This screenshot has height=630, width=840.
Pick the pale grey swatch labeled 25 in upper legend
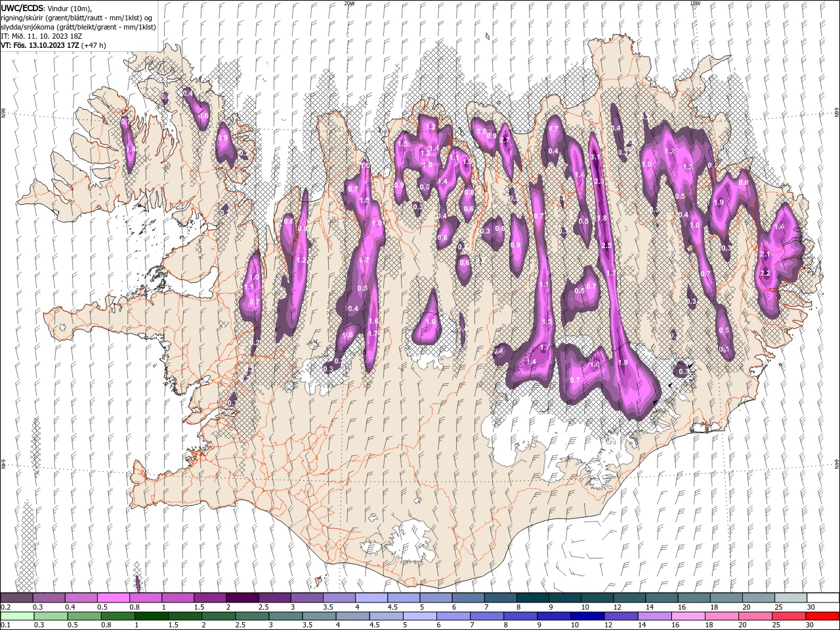(x=791, y=598)
